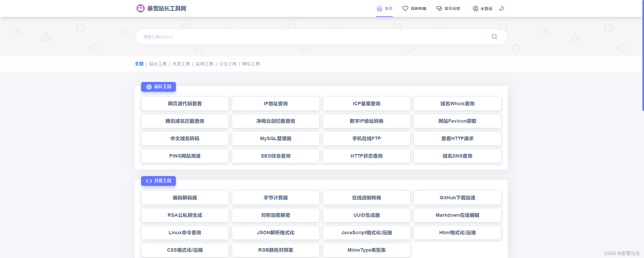
Task: Select the QQ工具 category
Action: point(227,64)
